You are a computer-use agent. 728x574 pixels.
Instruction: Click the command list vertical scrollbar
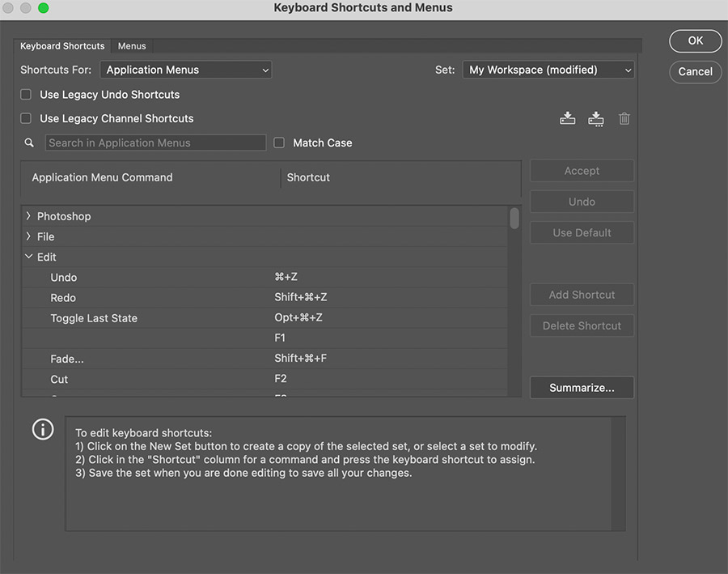[x=514, y=219]
